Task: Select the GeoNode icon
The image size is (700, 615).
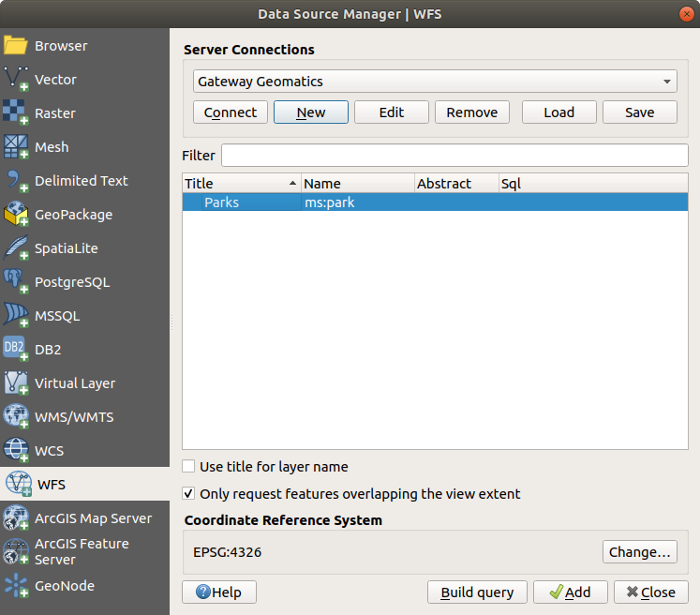Action: click(x=17, y=586)
